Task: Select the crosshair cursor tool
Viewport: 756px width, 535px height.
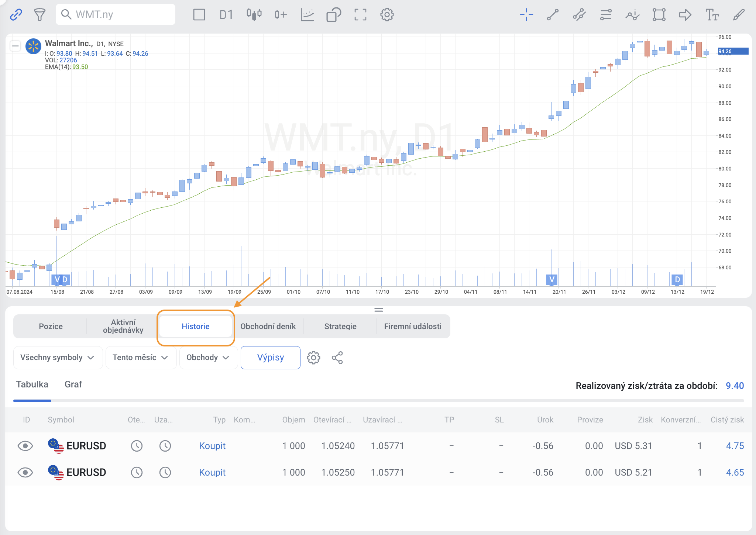Action: point(526,15)
